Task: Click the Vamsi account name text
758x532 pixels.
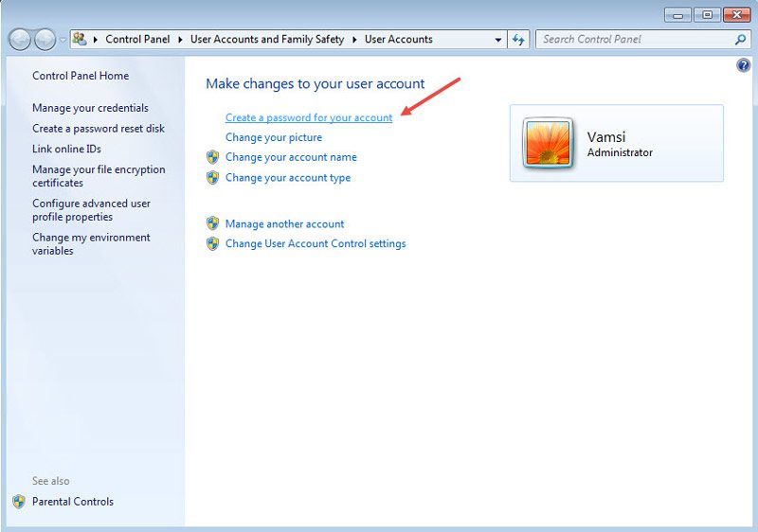Action: (606, 136)
